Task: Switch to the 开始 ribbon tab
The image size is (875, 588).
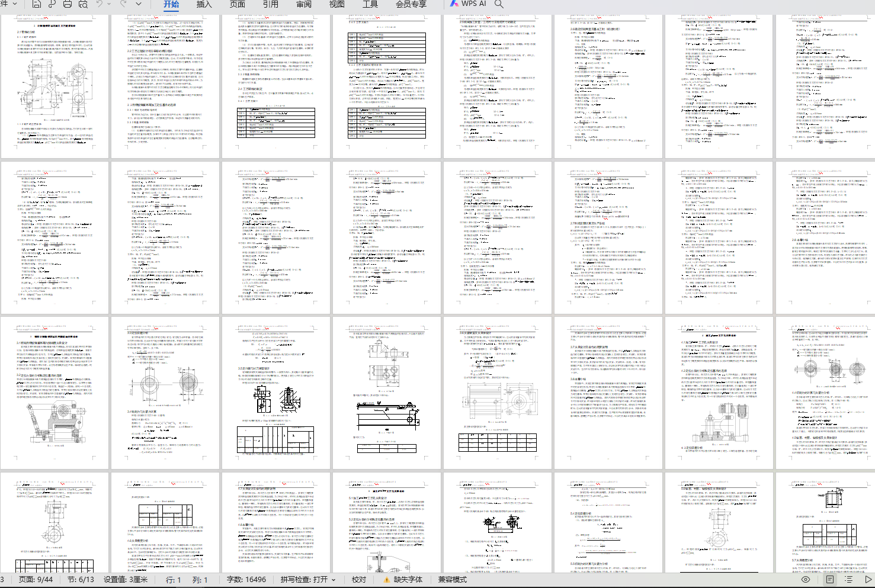Action: 171,4
